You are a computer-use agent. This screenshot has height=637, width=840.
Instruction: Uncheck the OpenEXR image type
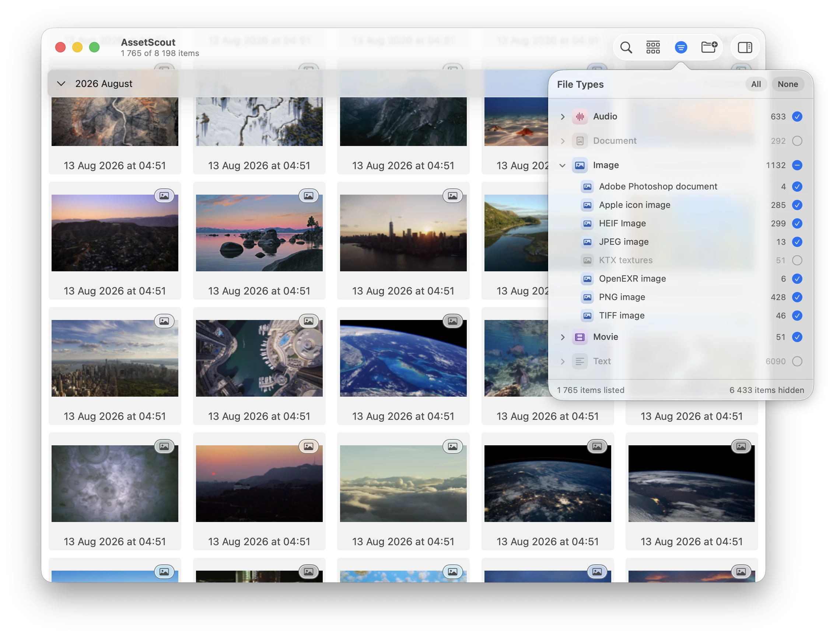(x=797, y=279)
